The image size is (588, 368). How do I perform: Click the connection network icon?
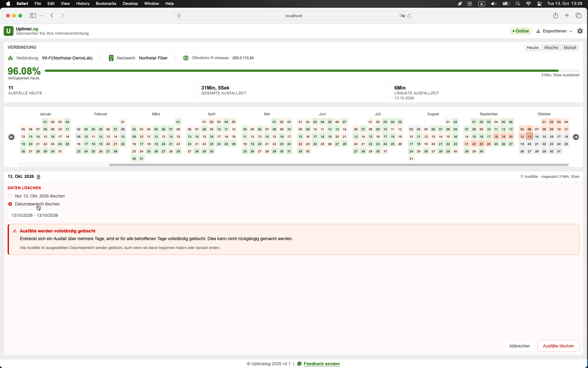pyautogui.click(x=10, y=58)
